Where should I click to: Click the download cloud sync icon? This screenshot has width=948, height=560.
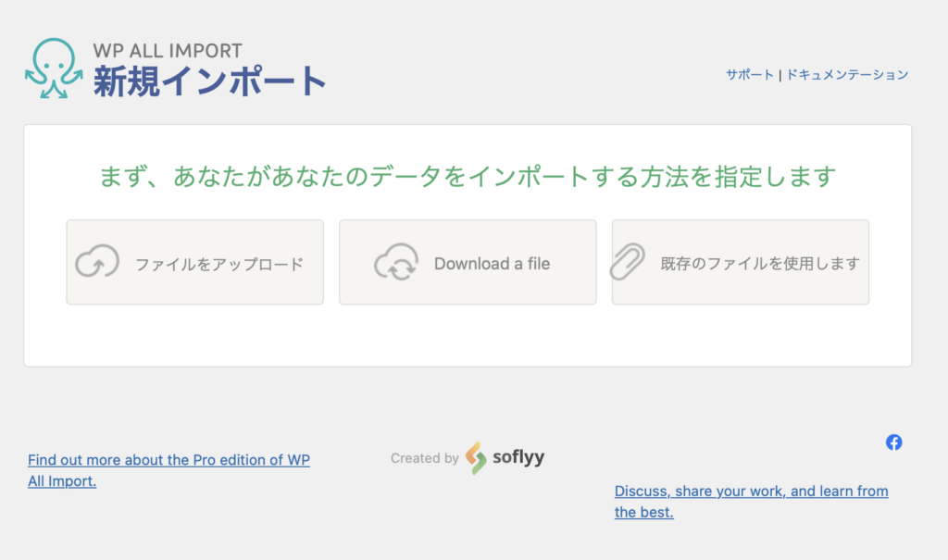pyautogui.click(x=396, y=263)
